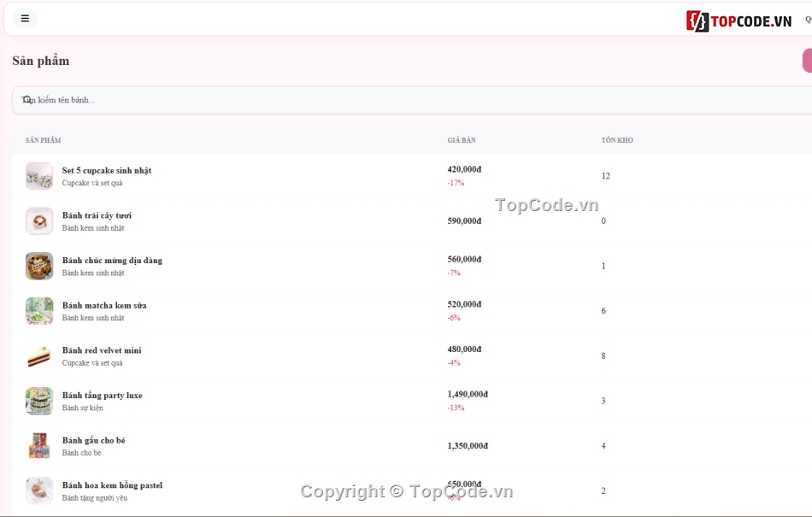Select the Bánh tầng party luxe product name
The height and width of the screenshot is (517, 812).
click(x=102, y=396)
